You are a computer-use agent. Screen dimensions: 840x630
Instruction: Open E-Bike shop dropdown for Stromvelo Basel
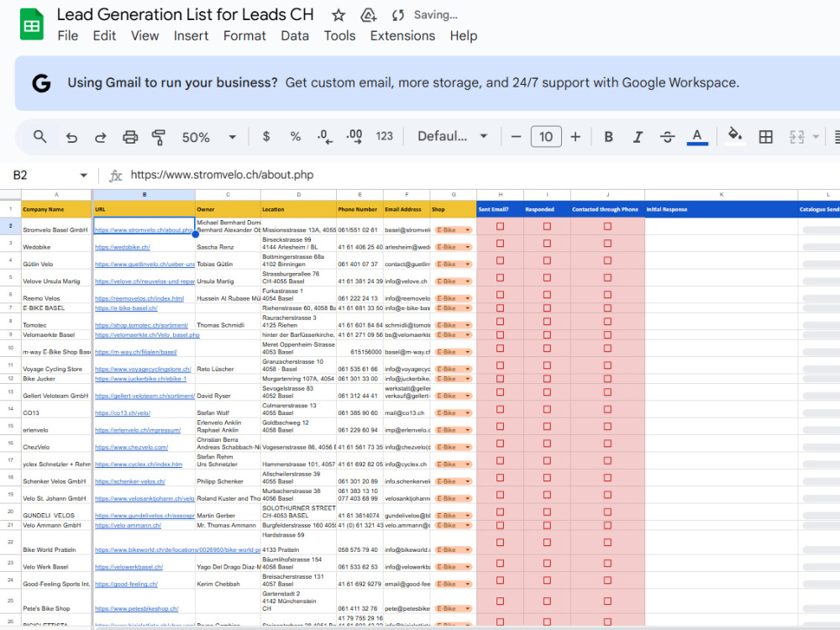[x=468, y=230]
